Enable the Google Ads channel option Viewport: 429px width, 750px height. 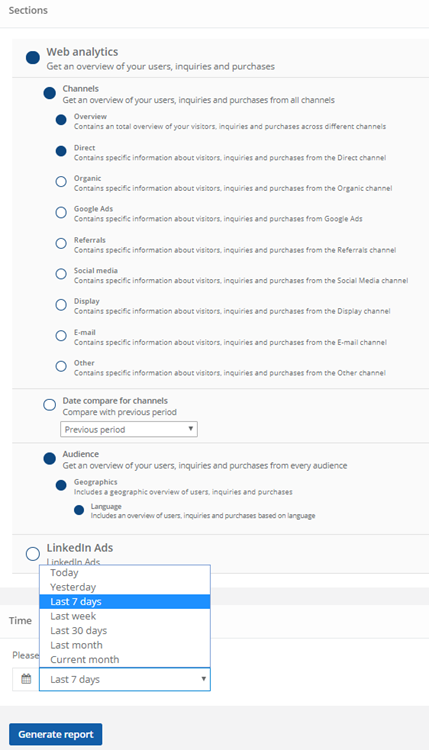point(61,212)
